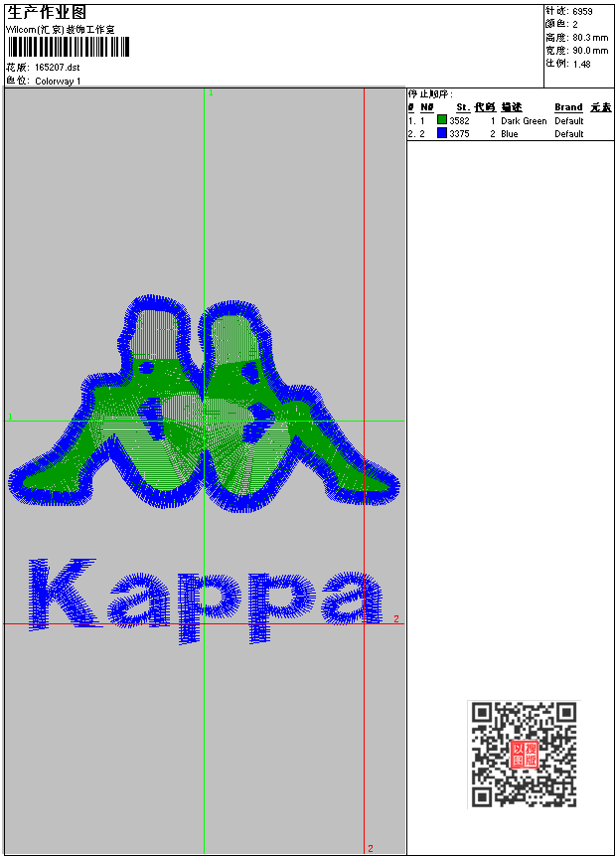Screen dimensions: 616x856
Task: Click the 生产作业图 title
Action: 47,13
